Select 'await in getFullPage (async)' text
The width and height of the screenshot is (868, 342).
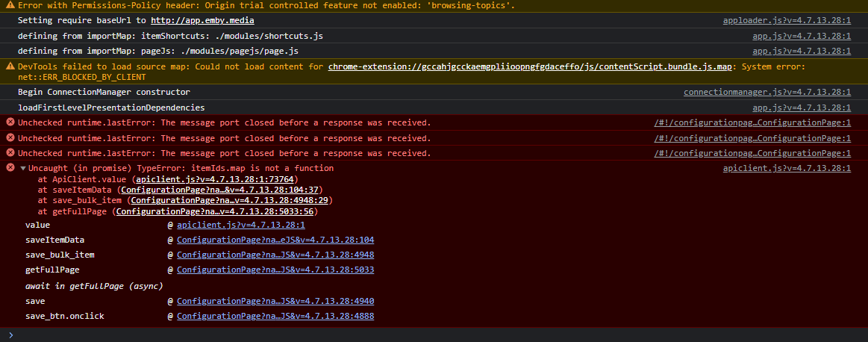(x=94, y=286)
